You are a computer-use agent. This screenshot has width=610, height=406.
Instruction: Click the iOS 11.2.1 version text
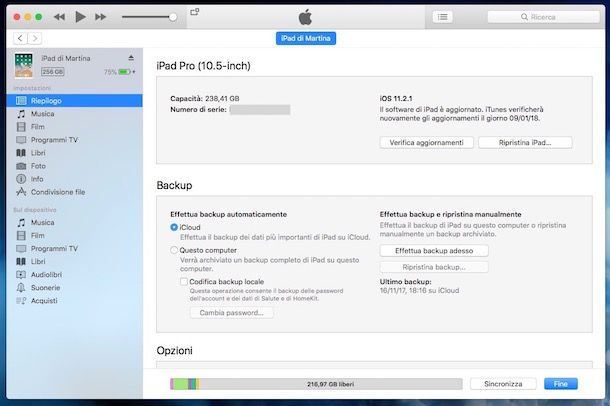[x=396, y=99]
